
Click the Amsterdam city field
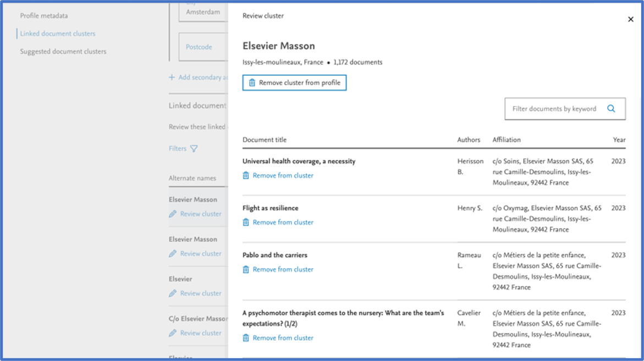pyautogui.click(x=203, y=12)
